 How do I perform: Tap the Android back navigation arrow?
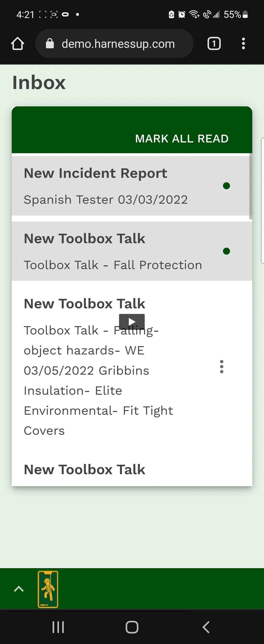pos(206,627)
